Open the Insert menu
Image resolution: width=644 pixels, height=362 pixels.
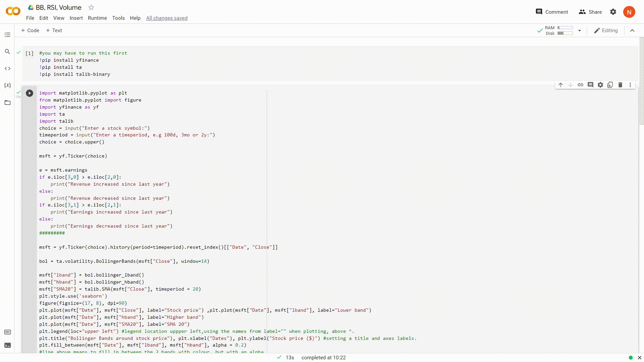click(x=76, y=18)
